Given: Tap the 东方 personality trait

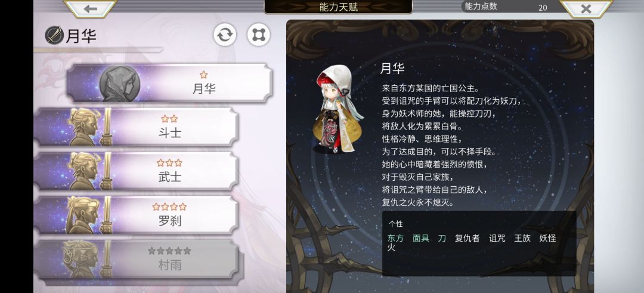Looking at the screenshot, I should click(x=395, y=238).
